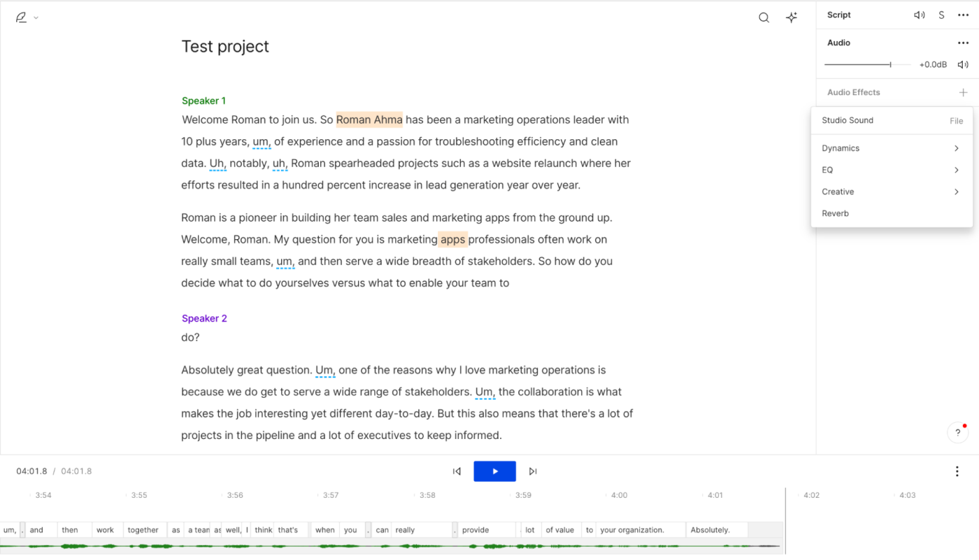Mute audio via volume speaker icon
The height and width of the screenshot is (560, 979).
(x=963, y=64)
